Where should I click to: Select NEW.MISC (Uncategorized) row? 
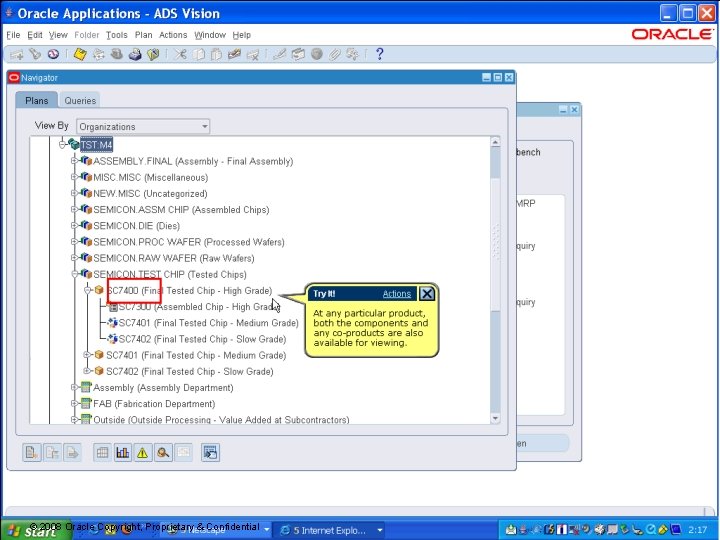150,194
